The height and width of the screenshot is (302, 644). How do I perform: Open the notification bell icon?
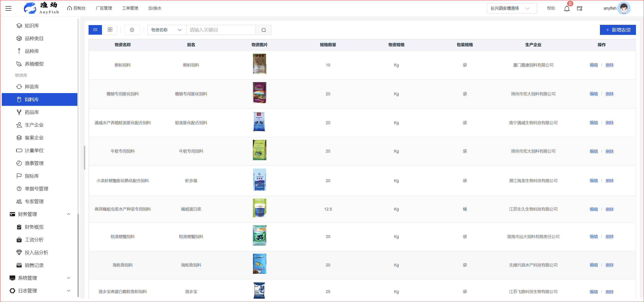point(566,9)
